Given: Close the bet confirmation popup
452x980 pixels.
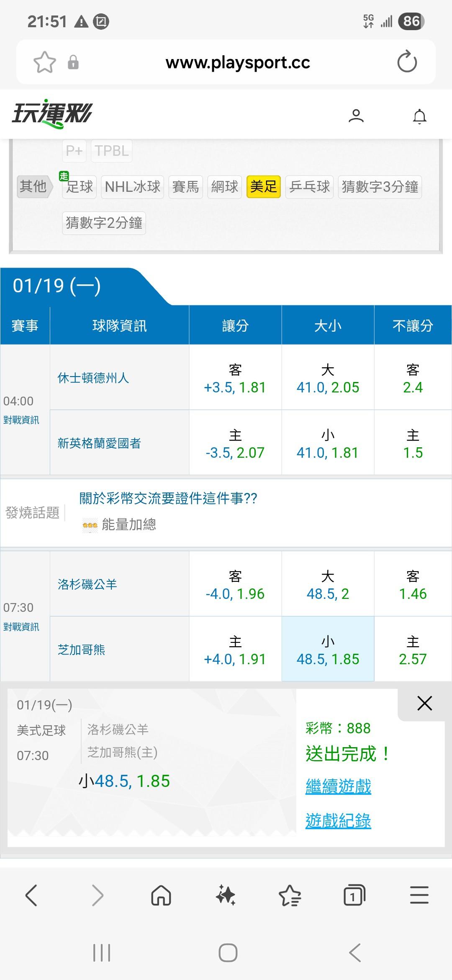Looking at the screenshot, I should pyautogui.click(x=424, y=704).
